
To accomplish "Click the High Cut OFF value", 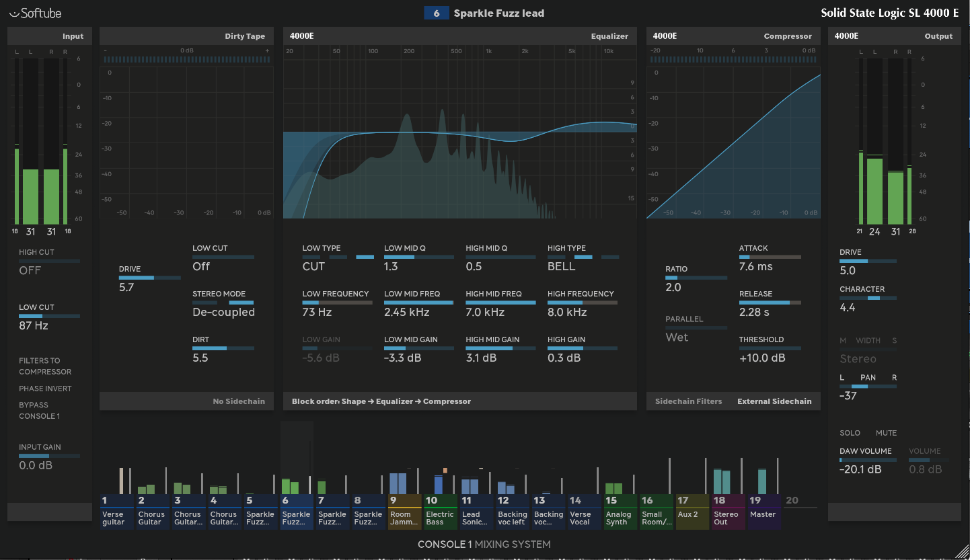I will (30, 270).
